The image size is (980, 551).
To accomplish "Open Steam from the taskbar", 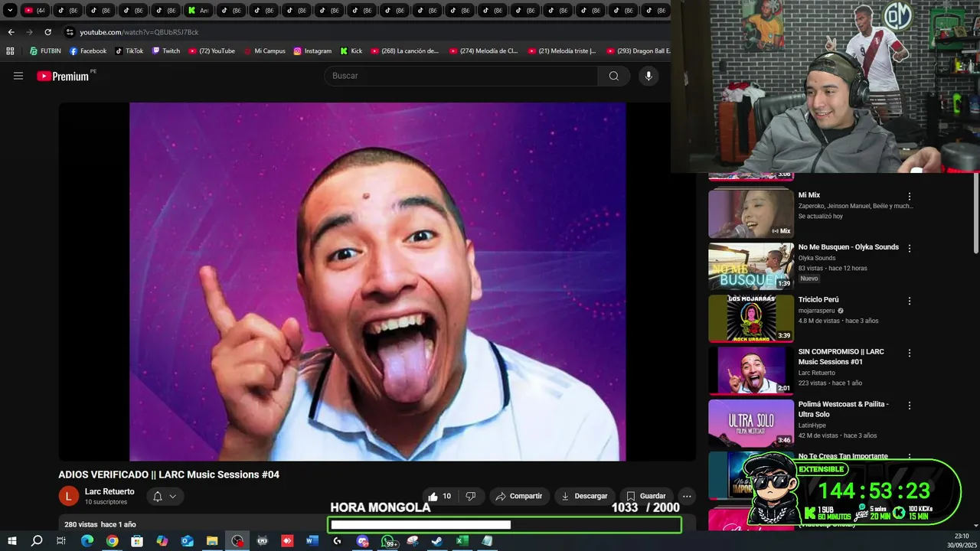I will tap(437, 541).
